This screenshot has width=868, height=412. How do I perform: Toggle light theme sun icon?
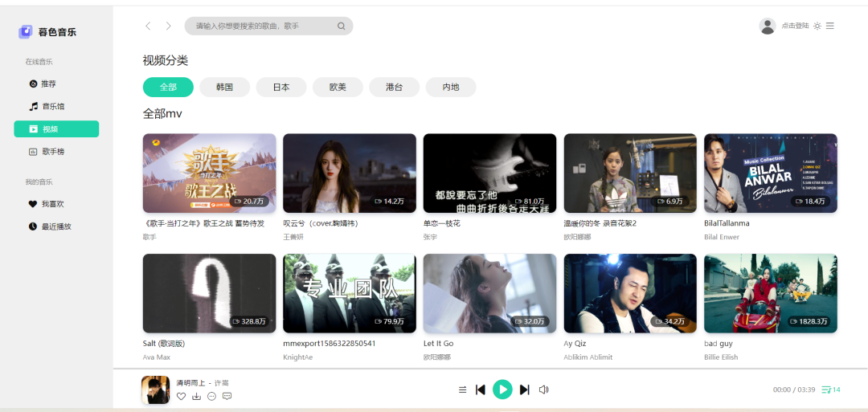tap(817, 26)
